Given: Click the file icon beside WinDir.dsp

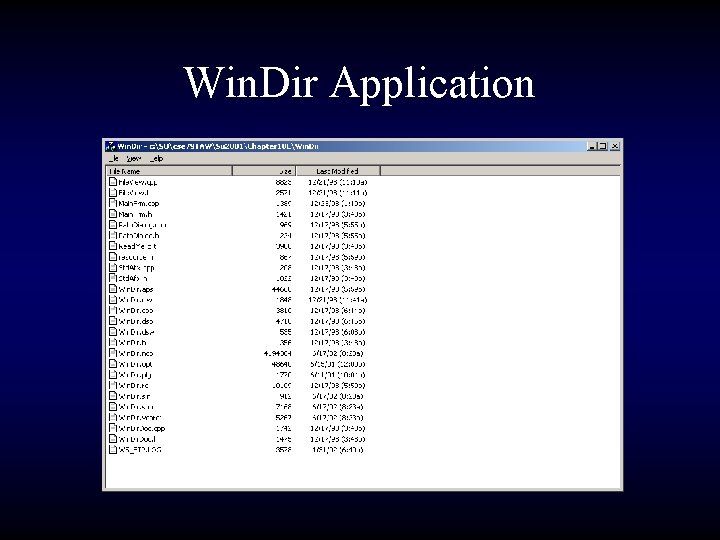Looking at the screenshot, I should 113,321.
